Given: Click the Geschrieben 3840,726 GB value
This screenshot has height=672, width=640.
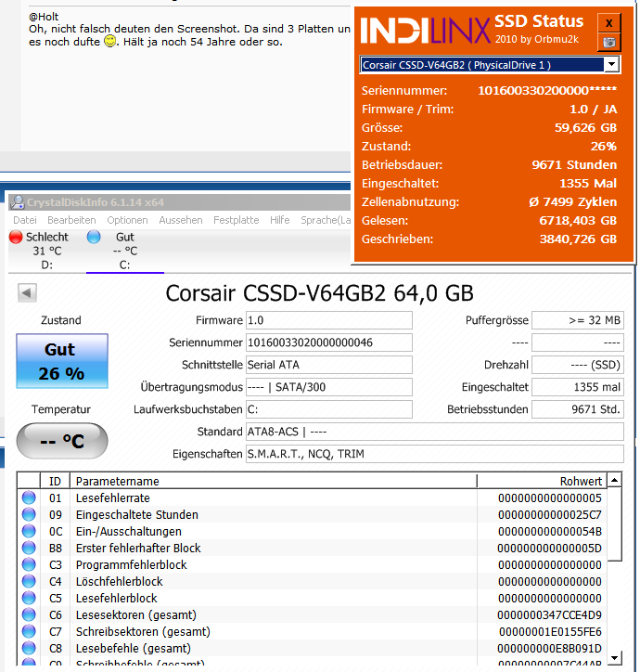Looking at the screenshot, I should click(578, 239).
